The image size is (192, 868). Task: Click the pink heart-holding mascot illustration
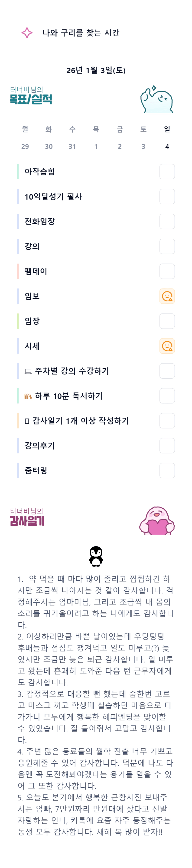coord(157,520)
